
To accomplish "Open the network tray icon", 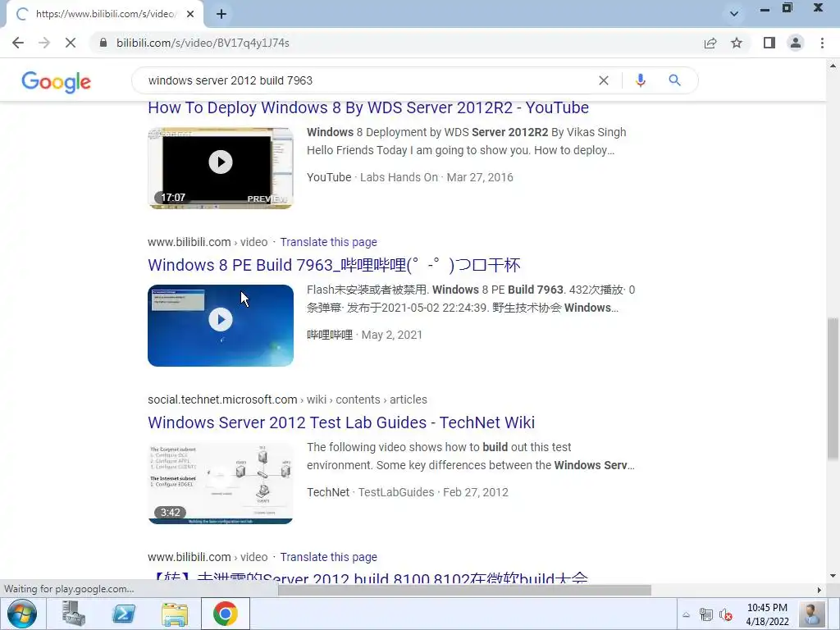I will click(706, 614).
